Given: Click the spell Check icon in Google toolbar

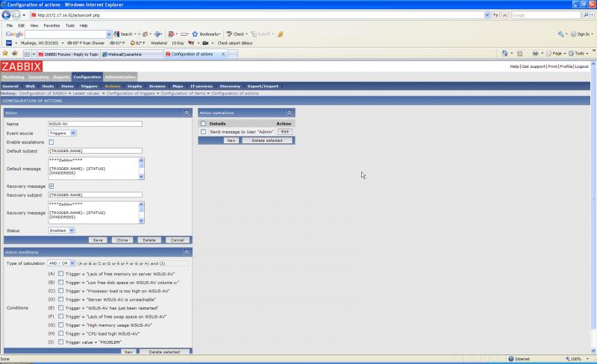Looking at the screenshot, I should [x=229, y=34].
